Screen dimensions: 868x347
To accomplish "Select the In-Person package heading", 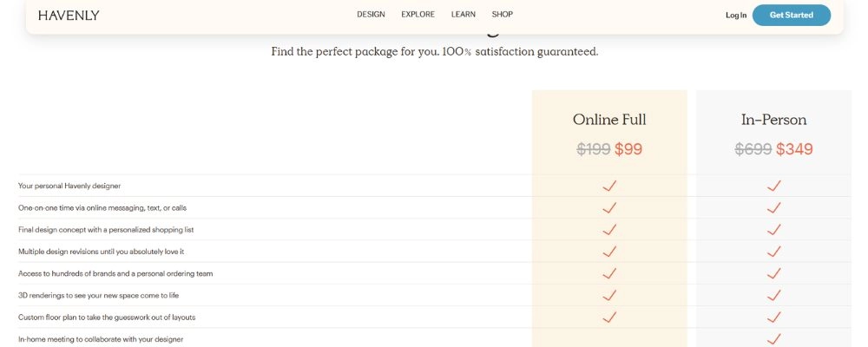I will (x=773, y=120).
